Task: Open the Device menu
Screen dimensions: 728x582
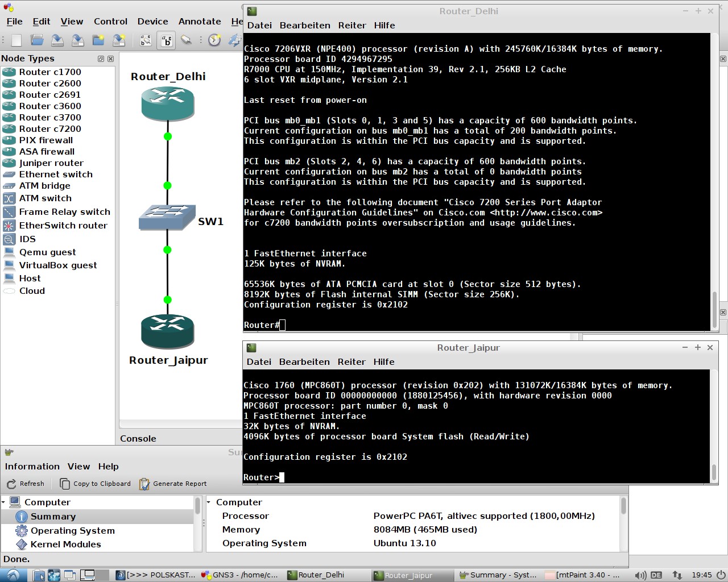Action: [x=152, y=22]
